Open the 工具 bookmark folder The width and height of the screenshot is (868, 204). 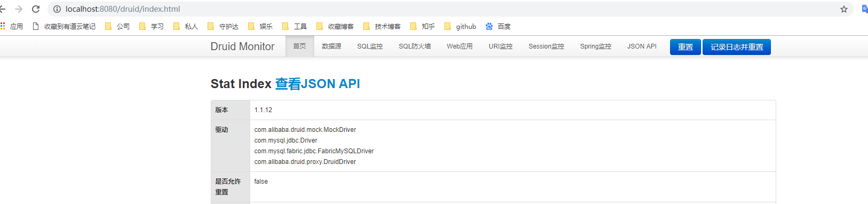point(294,26)
